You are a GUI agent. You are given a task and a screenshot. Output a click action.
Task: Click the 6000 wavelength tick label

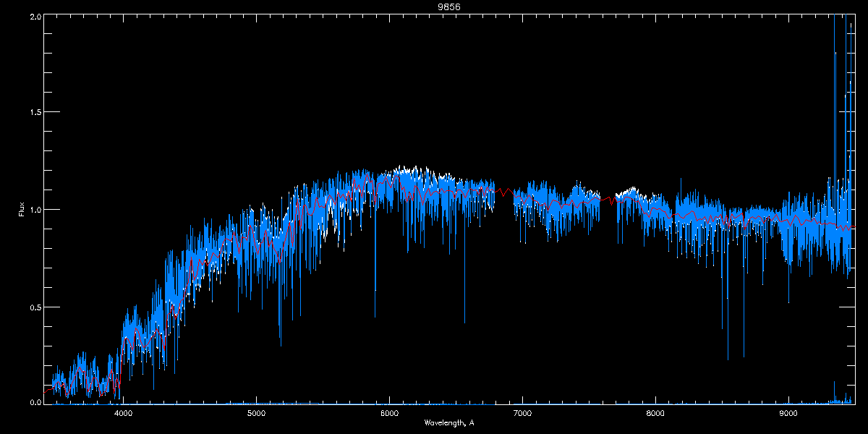tap(389, 413)
